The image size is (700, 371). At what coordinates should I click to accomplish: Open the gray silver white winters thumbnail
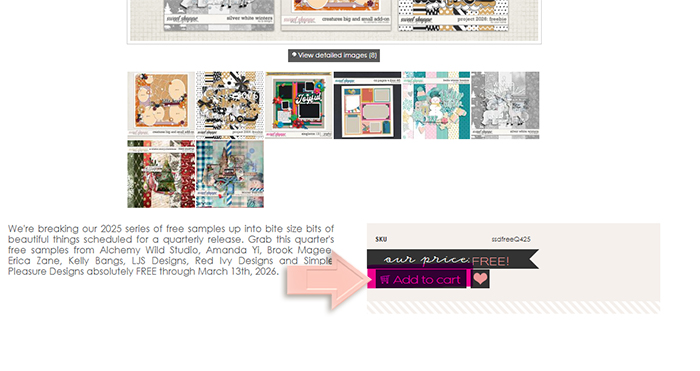pyautogui.click(x=505, y=105)
